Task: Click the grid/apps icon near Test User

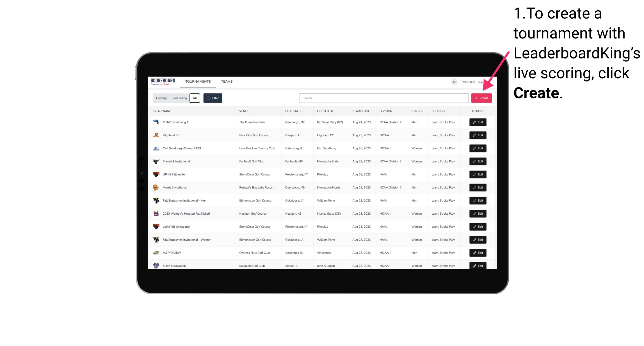Action: [454, 81]
